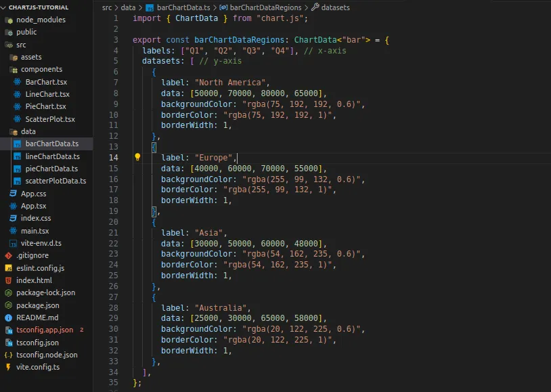Click the lightbulb quick-fix icon on line 14

click(x=137, y=157)
